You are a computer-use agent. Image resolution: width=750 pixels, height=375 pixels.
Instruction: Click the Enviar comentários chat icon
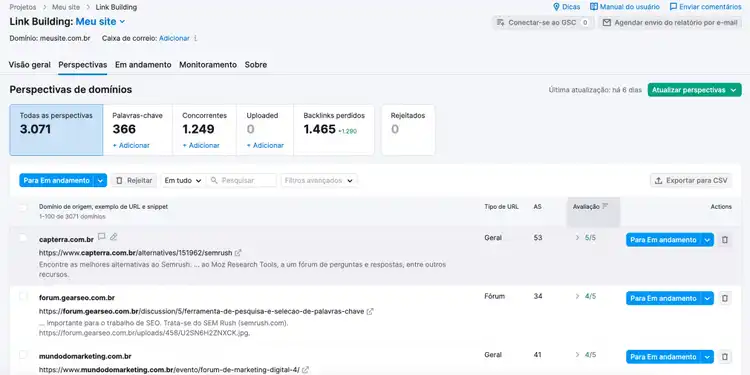point(673,7)
